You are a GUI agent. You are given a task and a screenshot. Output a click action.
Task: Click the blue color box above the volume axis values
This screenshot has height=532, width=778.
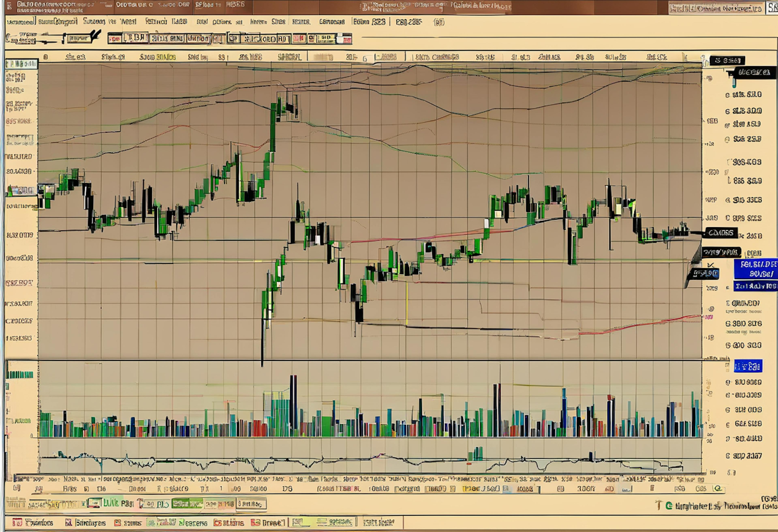click(748, 366)
